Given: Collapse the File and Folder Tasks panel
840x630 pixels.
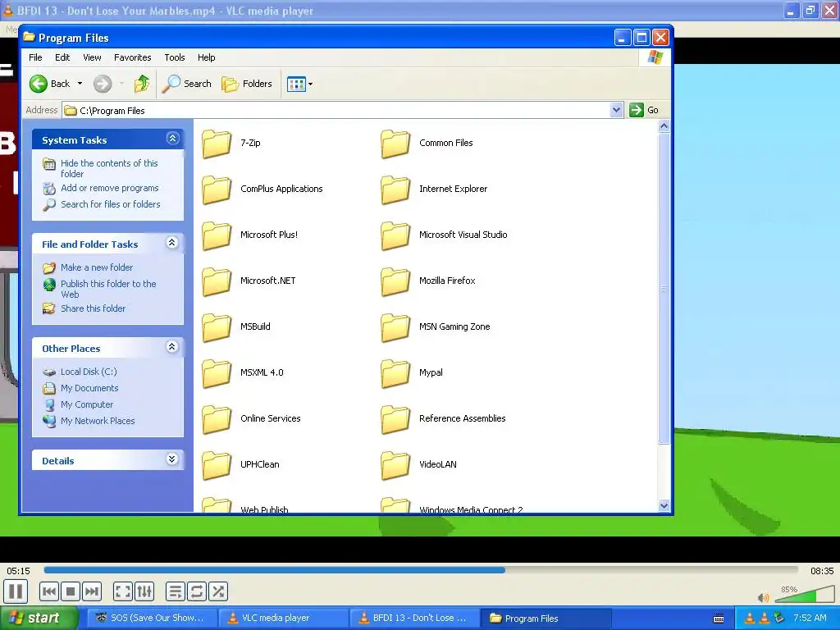Looking at the screenshot, I should pos(172,243).
